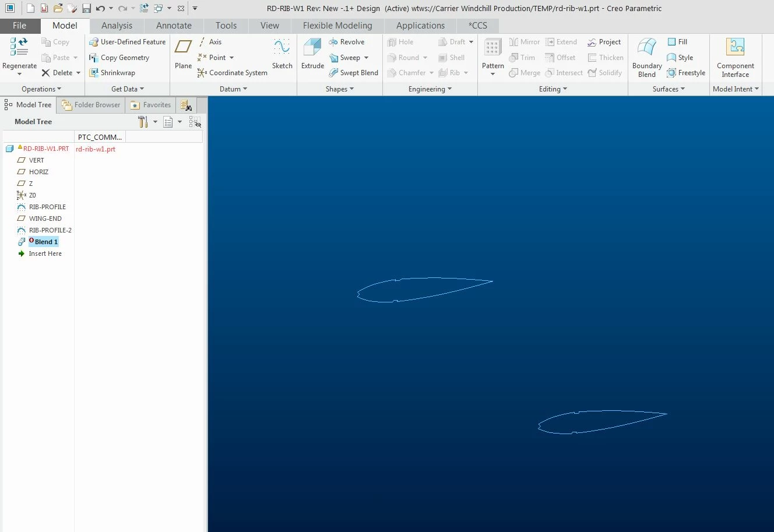Viewport: 774px width, 532px height.
Task: Open the search tab with binoculars icon
Action: click(186, 105)
